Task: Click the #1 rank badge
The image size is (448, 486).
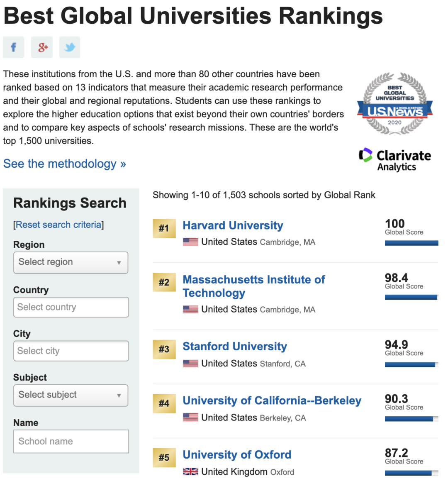Action: pos(164,228)
